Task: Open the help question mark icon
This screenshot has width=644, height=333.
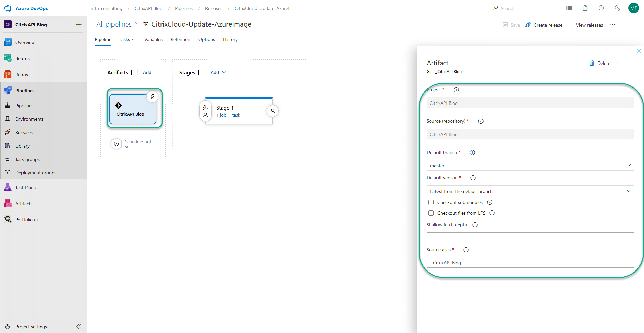Action: pos(601,8)
